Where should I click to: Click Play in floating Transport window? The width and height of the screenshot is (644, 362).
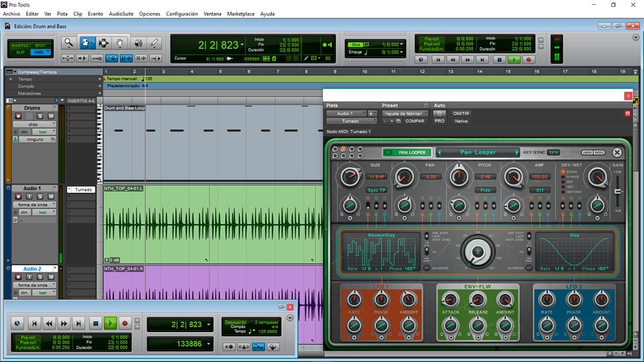point(110,323)
